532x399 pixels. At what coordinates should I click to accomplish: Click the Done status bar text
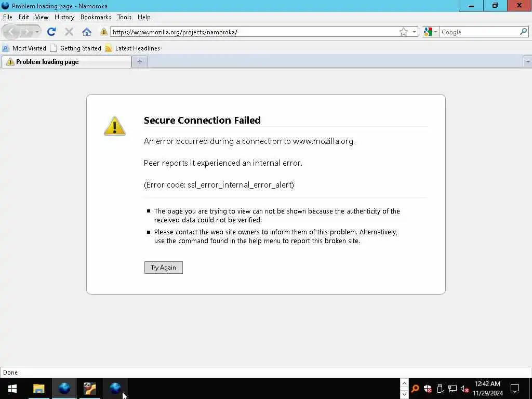(10, 372)
